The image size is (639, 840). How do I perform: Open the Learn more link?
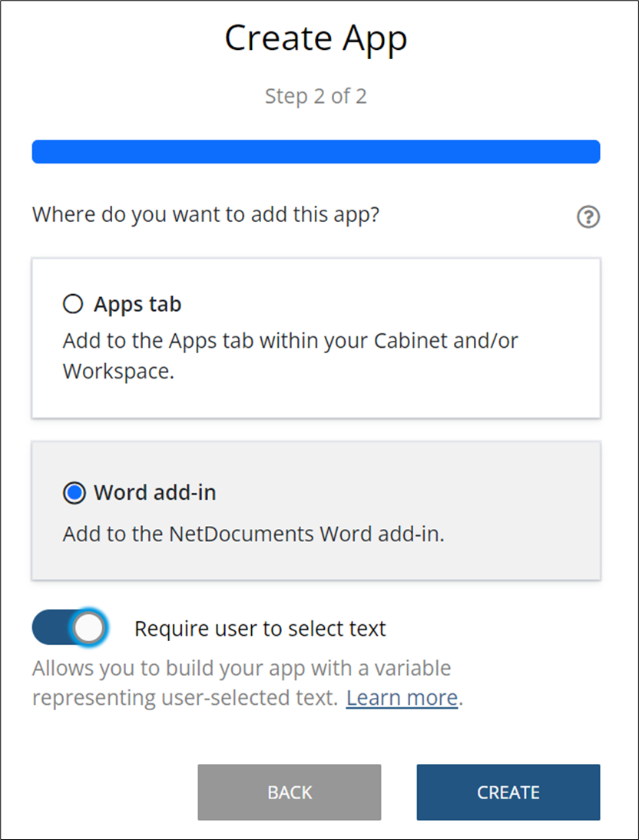coord(401,697)
